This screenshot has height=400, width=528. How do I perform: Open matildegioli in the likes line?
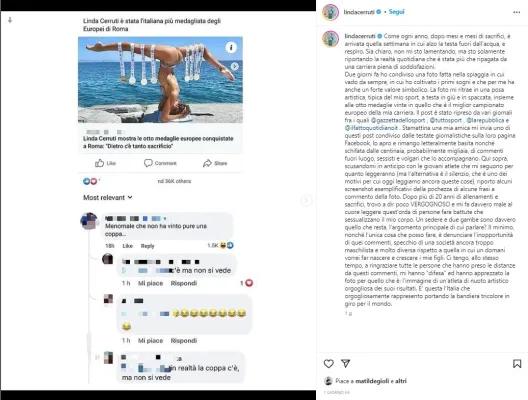371,381
